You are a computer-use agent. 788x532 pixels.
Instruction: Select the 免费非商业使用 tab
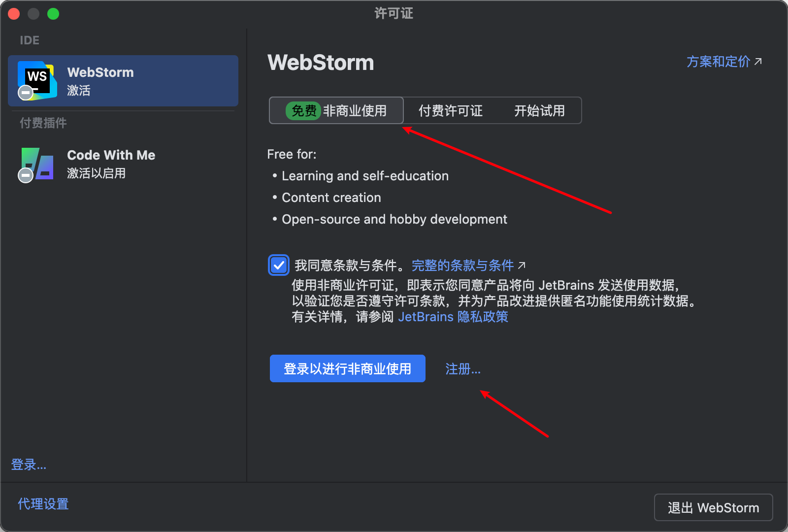pyautogui.click(x=336, y=110)
